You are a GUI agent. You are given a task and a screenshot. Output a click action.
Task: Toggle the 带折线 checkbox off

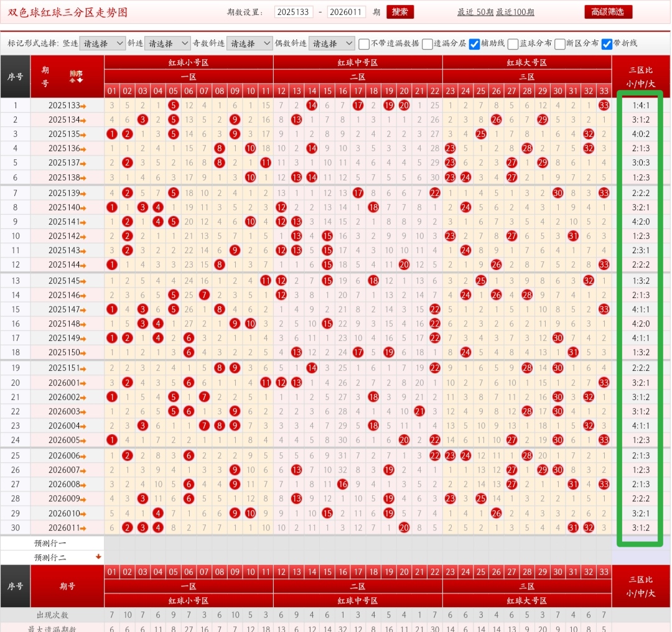point(607,44)
